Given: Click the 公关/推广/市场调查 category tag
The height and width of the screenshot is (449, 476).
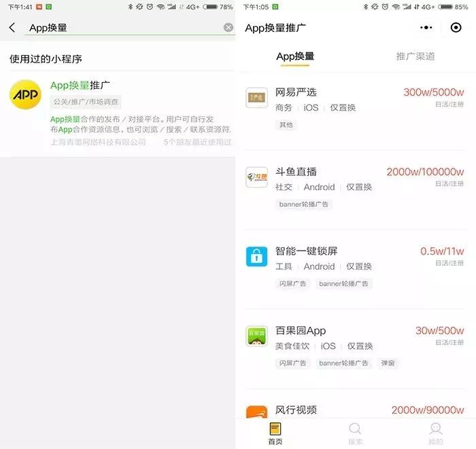Looking at the screenshot, I should [x=86, y=102].
